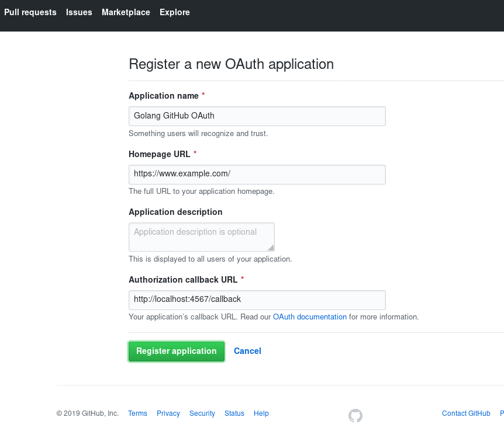Open the Terms footer link
Viewport: 504px width, 431px height.
point(137,413)
